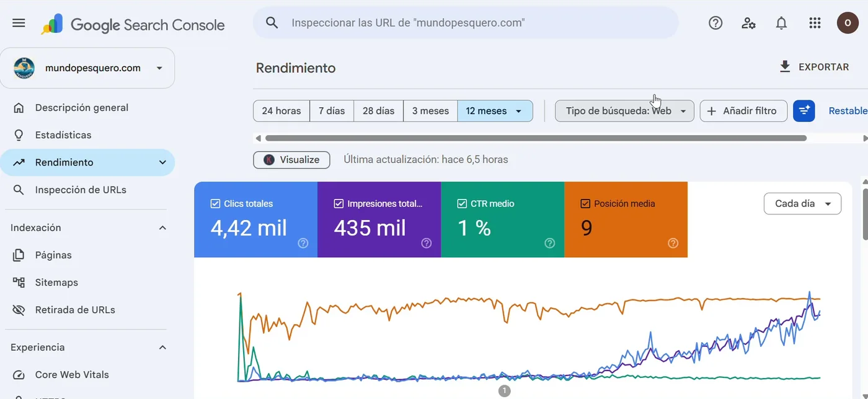Click the Retirada de URLs hidden-eye icon

(x=19, y=310)
